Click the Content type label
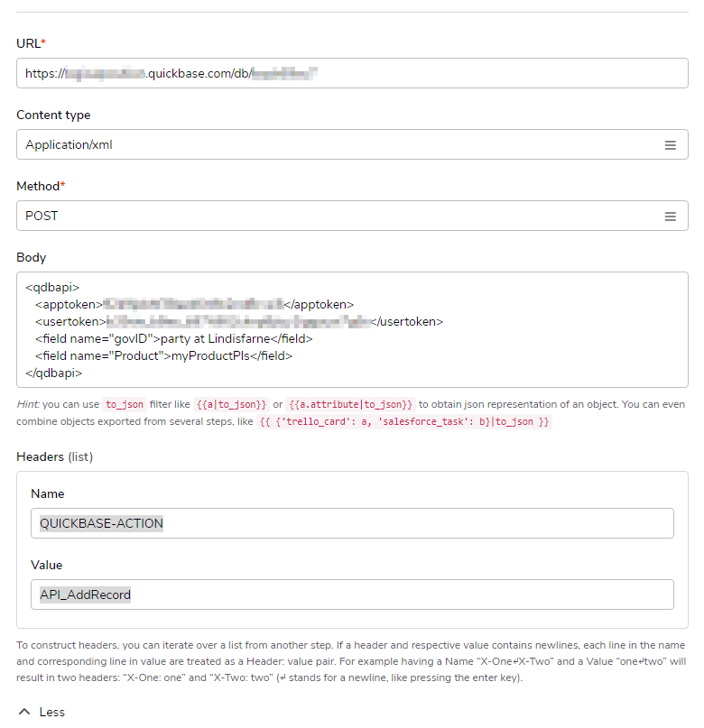 pos(53,115)
